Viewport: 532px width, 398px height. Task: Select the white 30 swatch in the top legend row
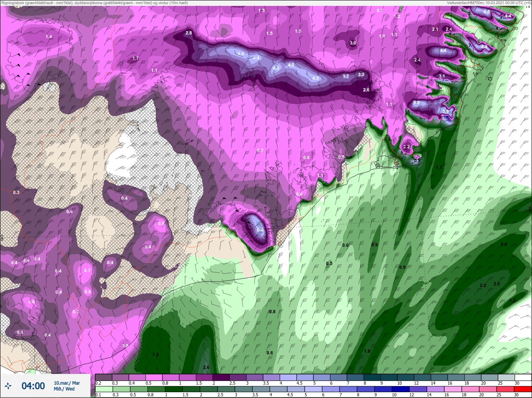coord(523,378)
